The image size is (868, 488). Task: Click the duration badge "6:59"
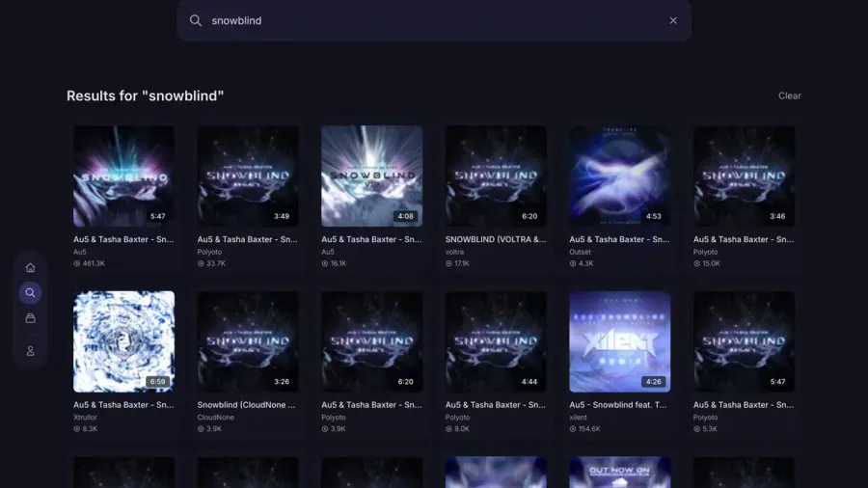coord(158,381)
